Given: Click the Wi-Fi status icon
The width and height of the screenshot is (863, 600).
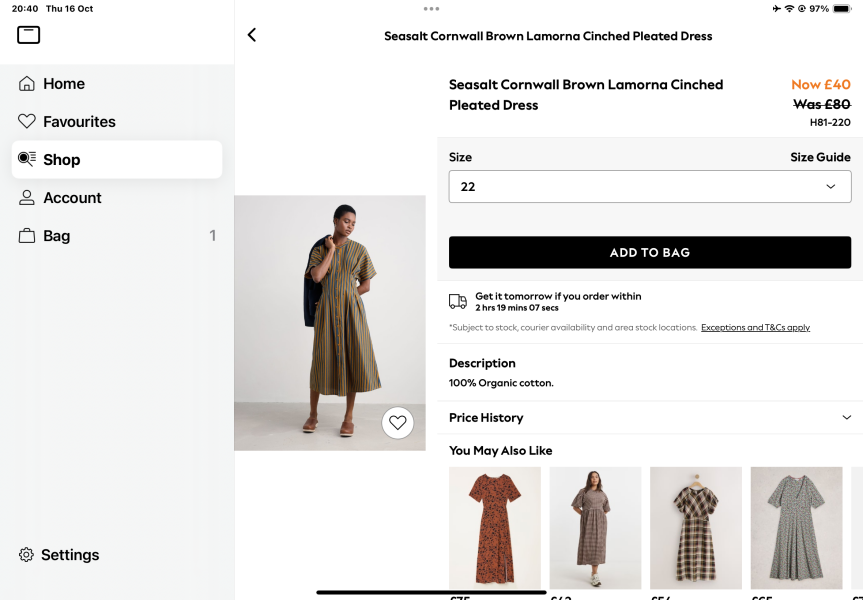Looking at the screenshot, I should point(789,9).
